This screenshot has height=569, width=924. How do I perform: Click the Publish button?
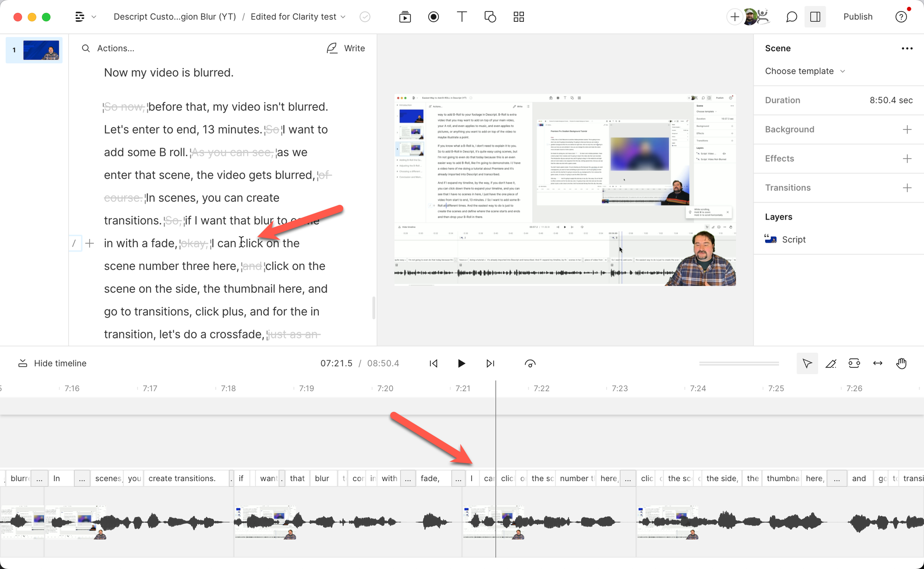858,17
